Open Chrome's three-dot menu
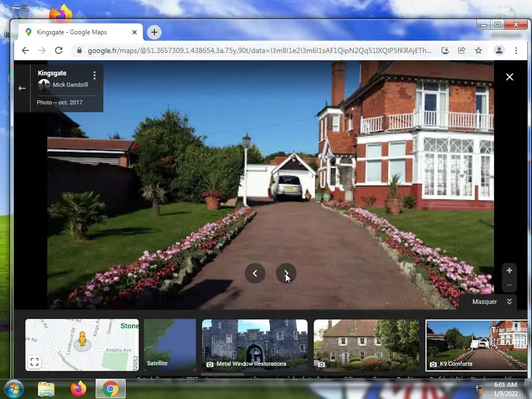 tap(516, 50)
